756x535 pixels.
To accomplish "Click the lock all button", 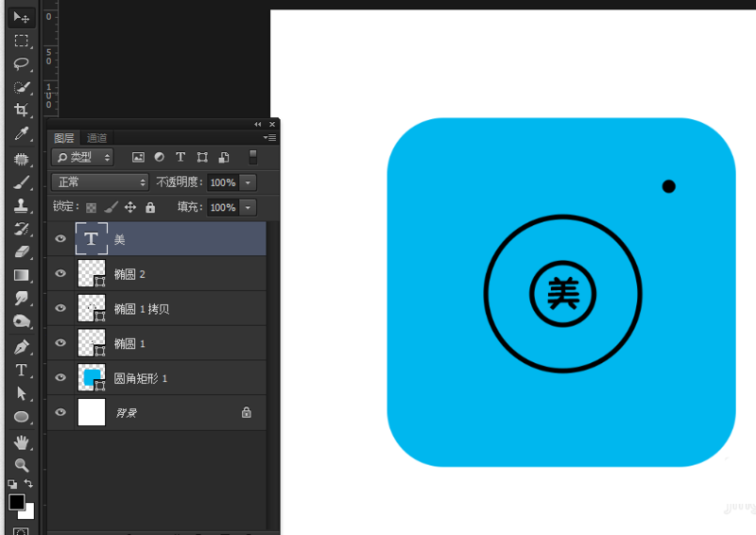I will [x=150, y=207].
